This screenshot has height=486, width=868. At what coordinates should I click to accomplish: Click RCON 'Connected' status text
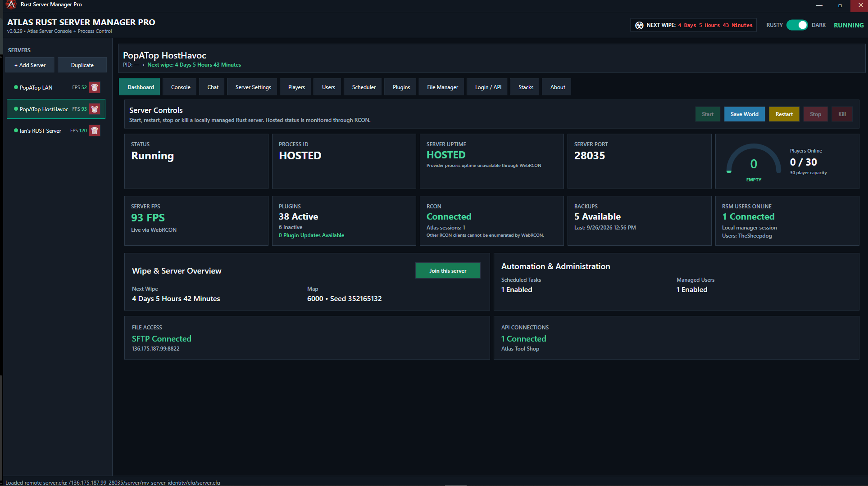click(449, 216)
